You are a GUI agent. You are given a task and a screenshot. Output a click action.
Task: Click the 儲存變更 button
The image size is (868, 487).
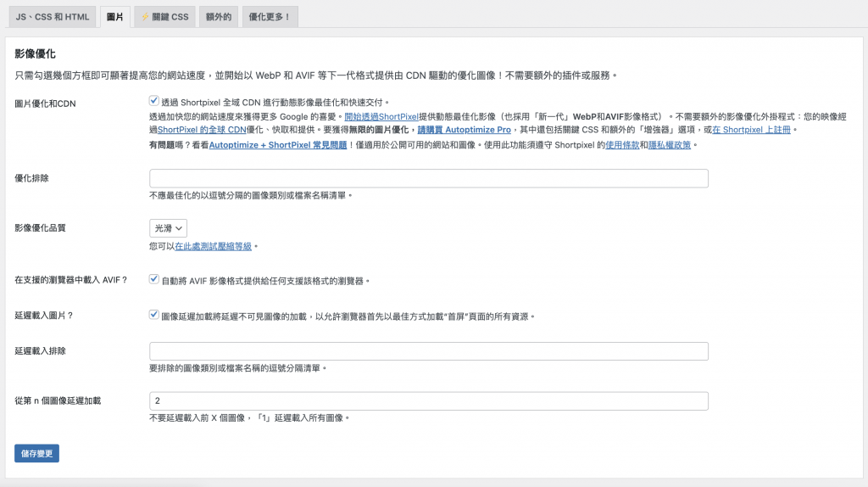[x=36, y=453]
